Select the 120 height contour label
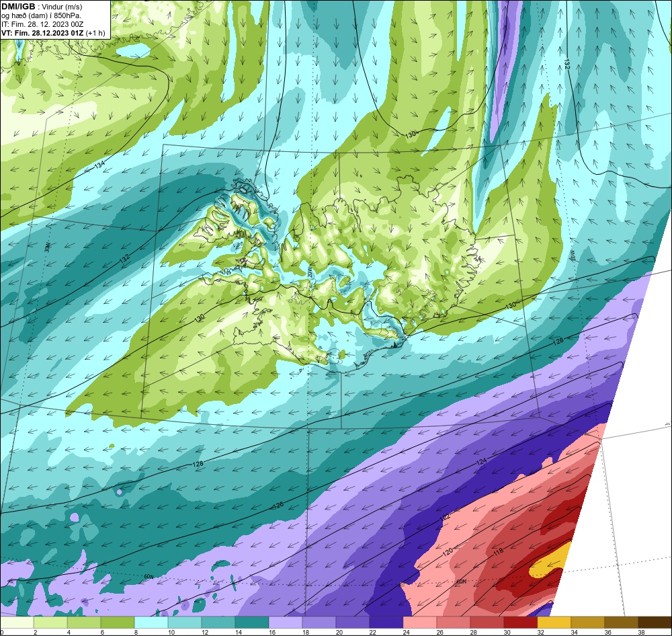The height and width of the screenshot is (636, 672). coord(447,552)
